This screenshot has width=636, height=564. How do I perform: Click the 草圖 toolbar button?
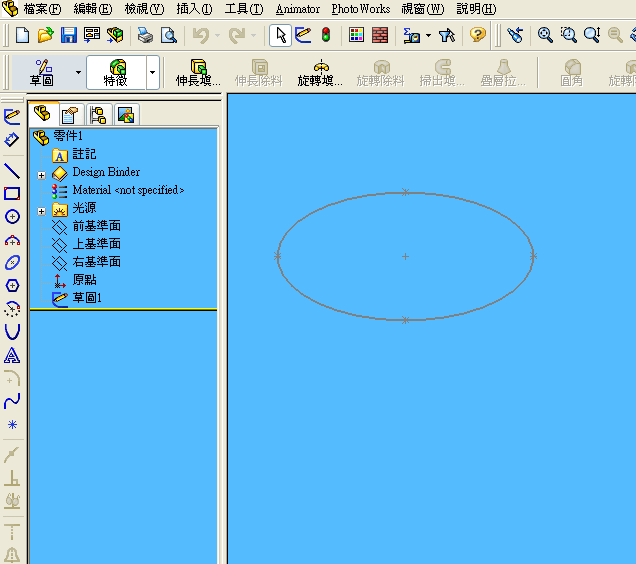[42, 73]
